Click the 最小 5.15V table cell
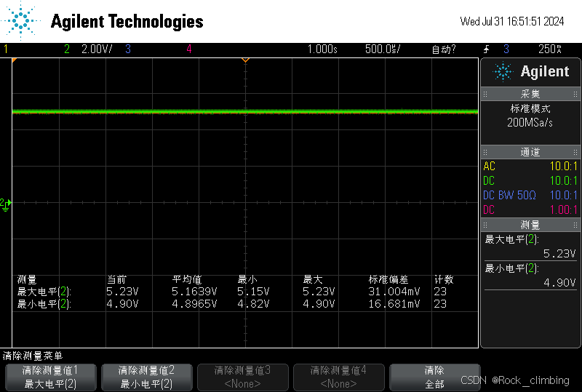Viewport: 582px width, 392px height. click(x=253, y=292)
